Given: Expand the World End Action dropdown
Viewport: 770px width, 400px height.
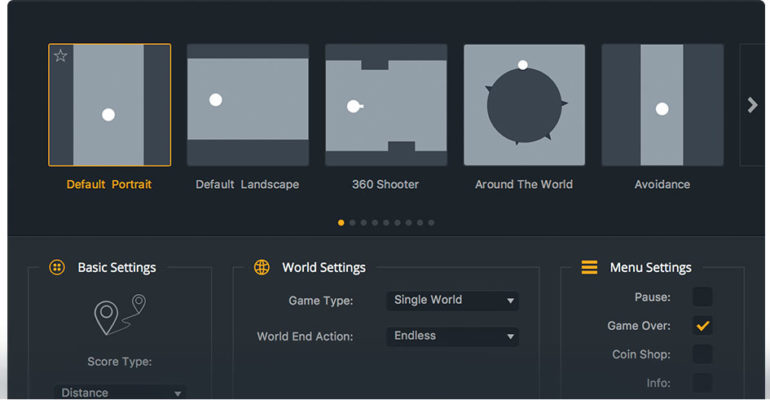Looking at the screenshot, I should (x=452, y=336).
